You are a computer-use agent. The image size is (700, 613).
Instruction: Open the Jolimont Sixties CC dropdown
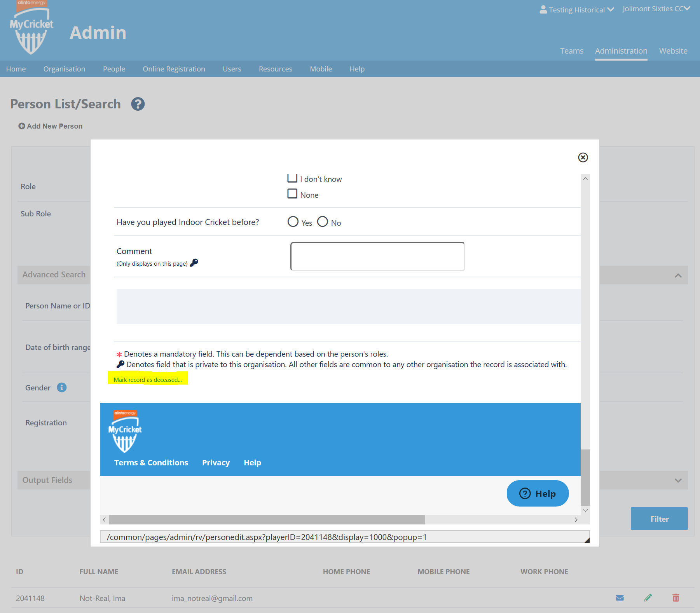tap(656, 9)
